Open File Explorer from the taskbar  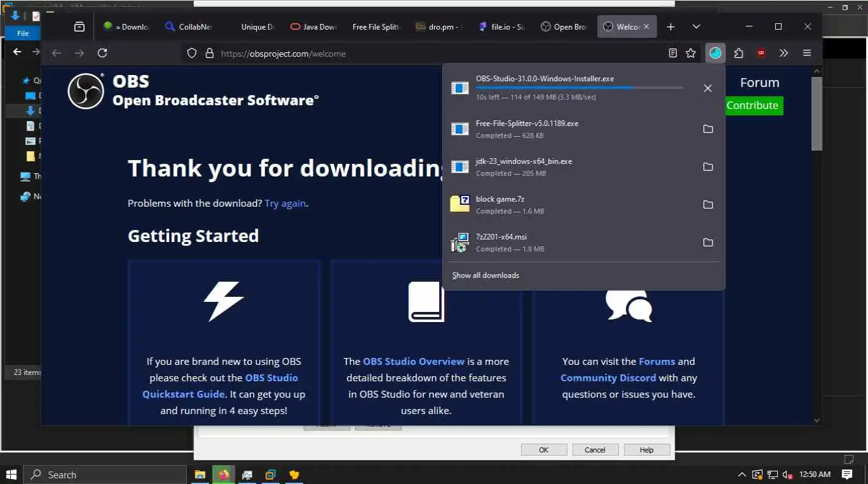click(x=200, y=475)
